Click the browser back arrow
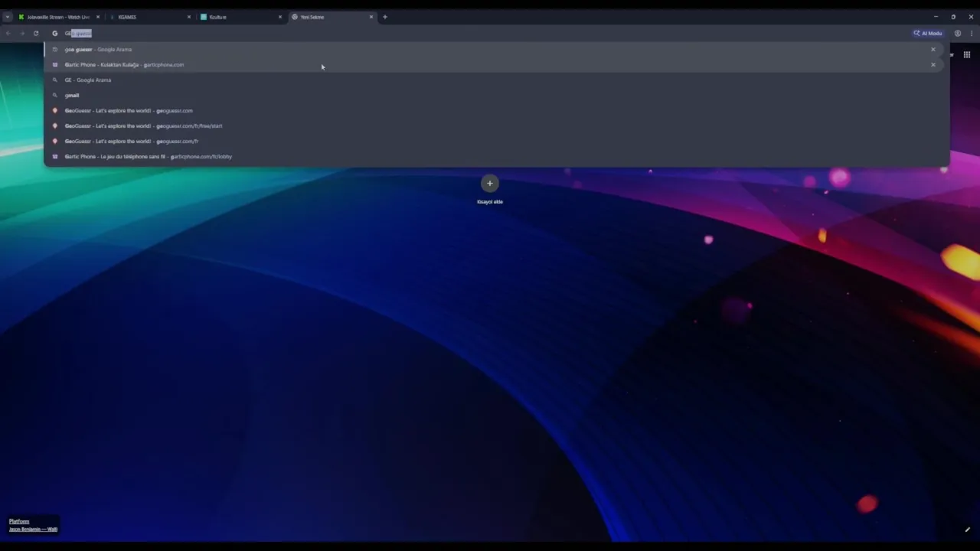The width and height of the screenshot is (980, 551). 8,34
